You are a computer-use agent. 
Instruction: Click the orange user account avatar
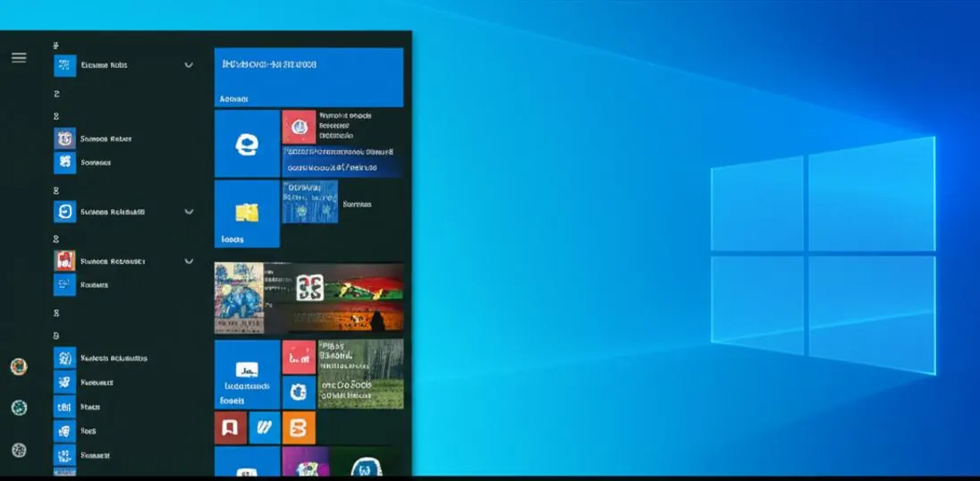pos(19,367)
